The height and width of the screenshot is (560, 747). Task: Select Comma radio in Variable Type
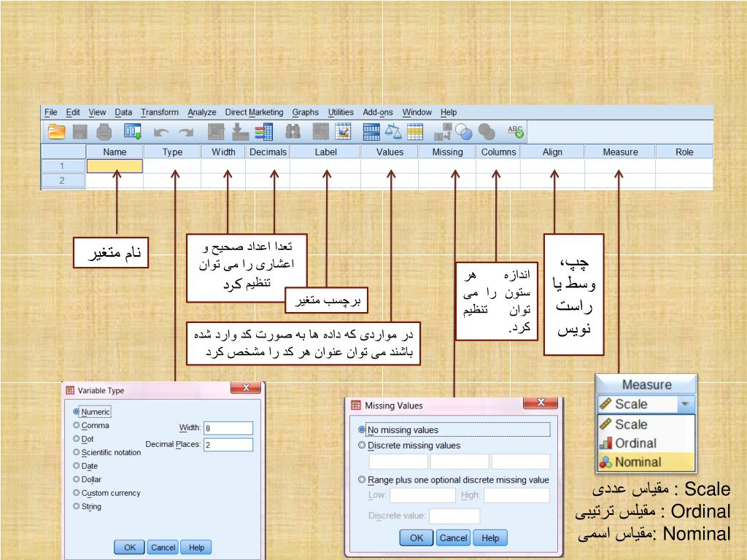(76, 425)
